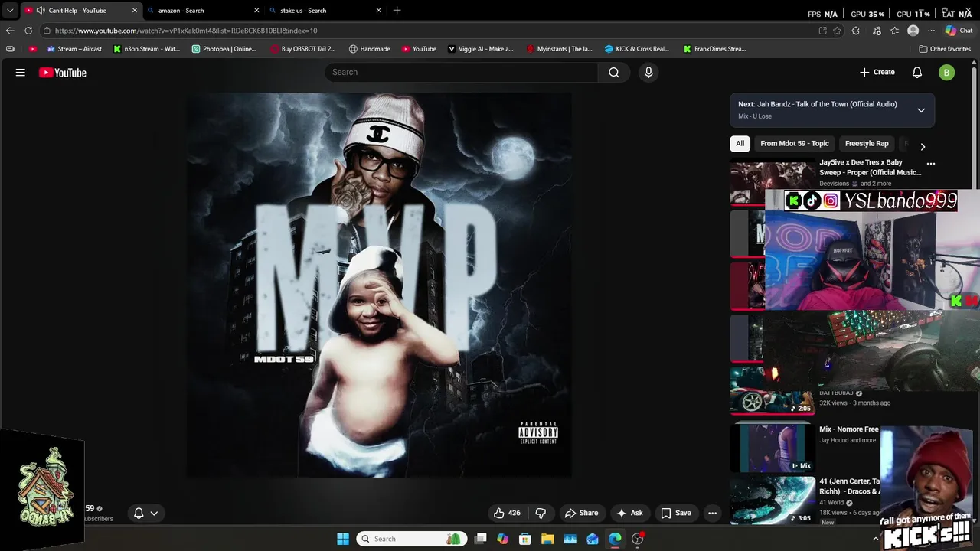The height and width of the screenshot is (551, 980).
Task: Open Copilot Chat in the browser toolbar
Action: tap(959, 31)
